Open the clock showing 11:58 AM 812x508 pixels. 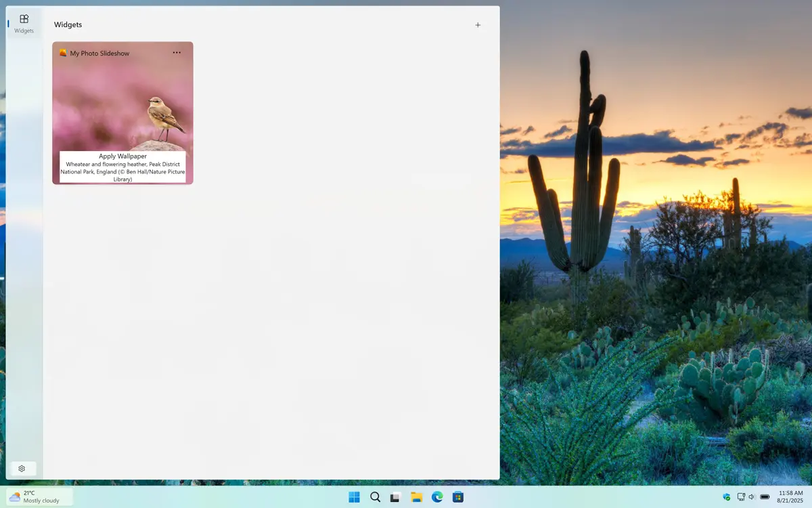pos(790,497)
